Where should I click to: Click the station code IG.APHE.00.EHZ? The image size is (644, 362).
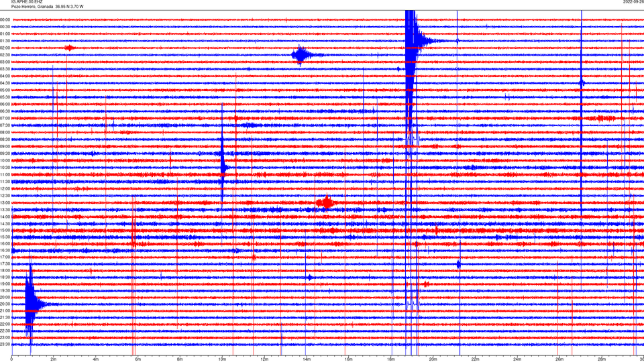pos(27,2)
